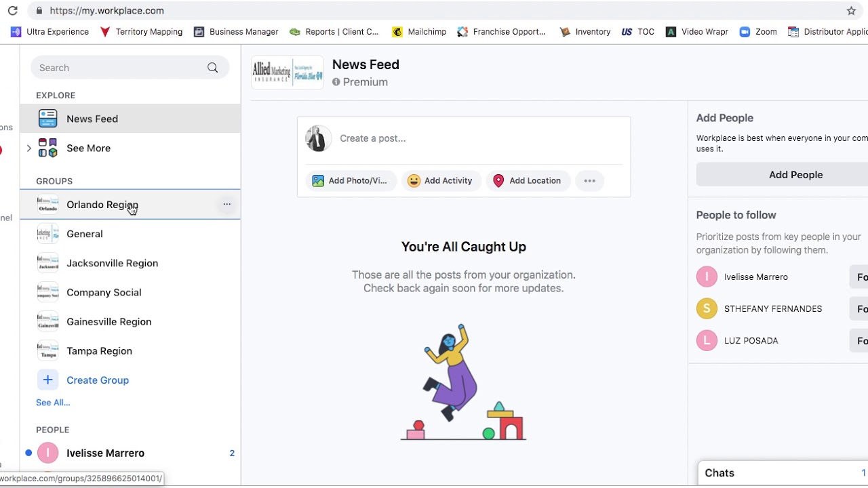
Task: Click the See More apps icon
Action: [x=47, y=148]
